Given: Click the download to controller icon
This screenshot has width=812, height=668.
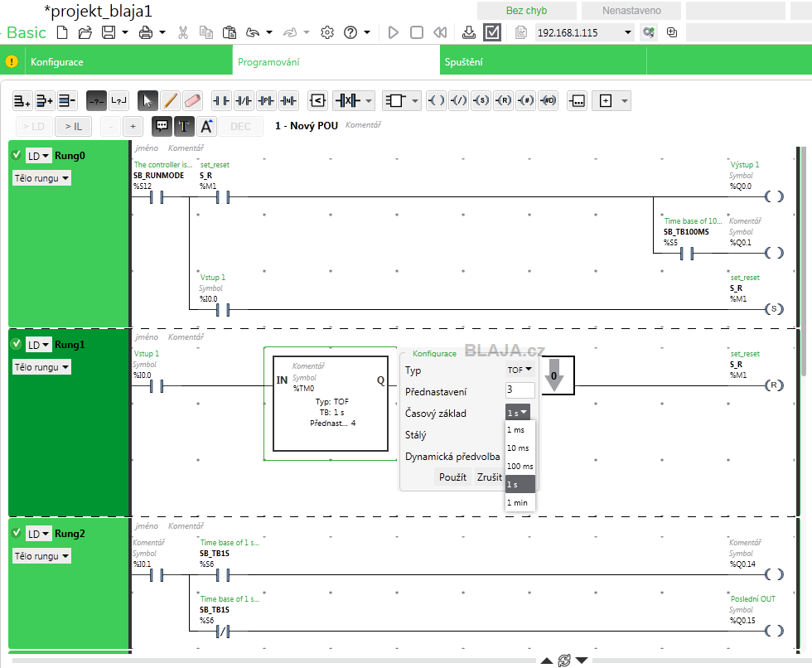Looking at the screenshot, I should [469, 32].
